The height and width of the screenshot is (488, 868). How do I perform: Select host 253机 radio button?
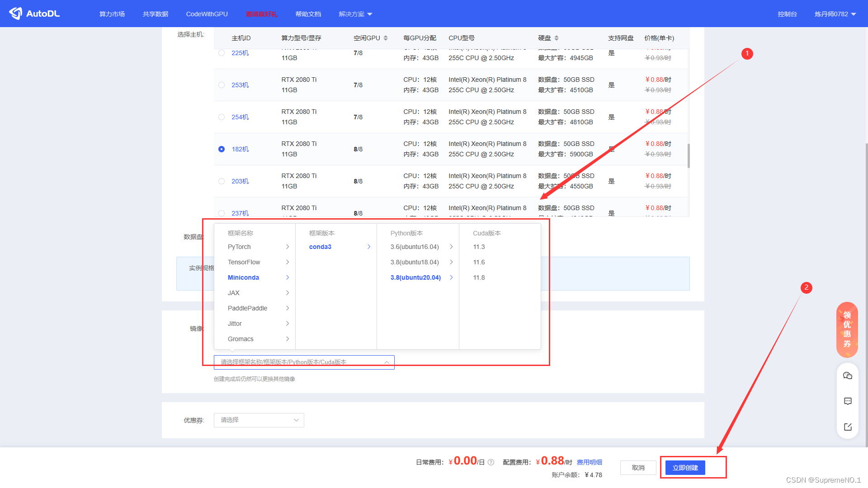point(222,85)
